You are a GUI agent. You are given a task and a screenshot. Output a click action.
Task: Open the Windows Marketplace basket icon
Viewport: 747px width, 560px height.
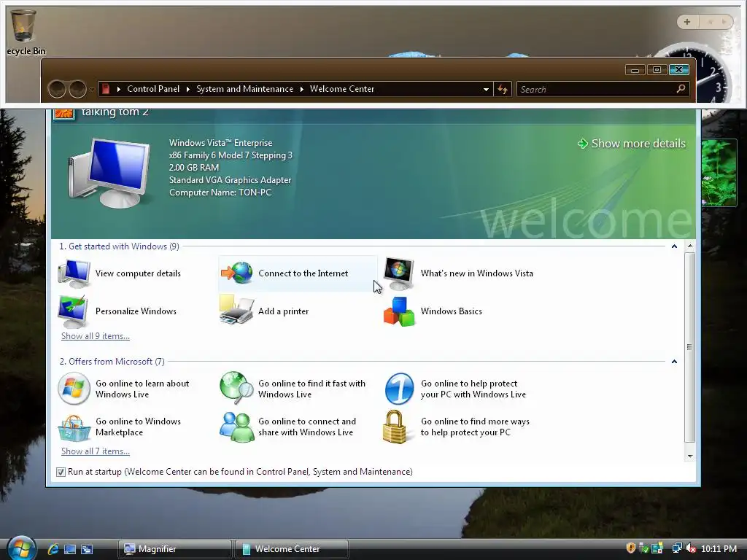click(x=74, y=428)
